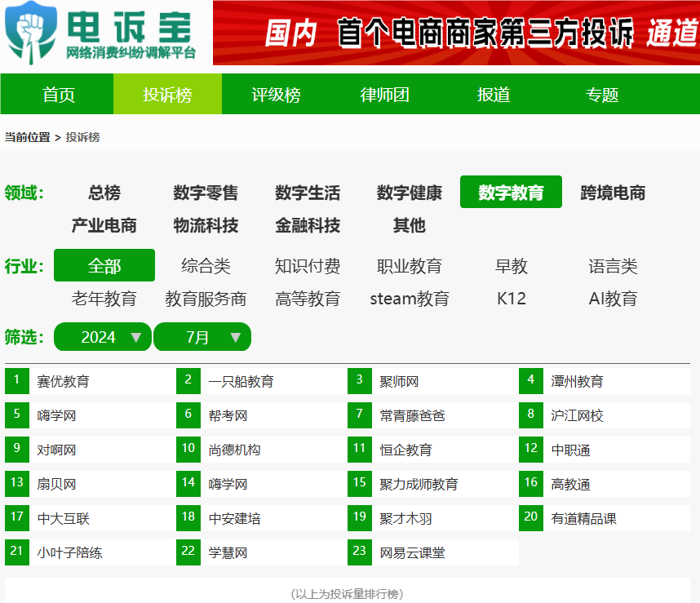Select the K12 industry filter
This screenshot has width=700, height=603.
coord(512,299)
